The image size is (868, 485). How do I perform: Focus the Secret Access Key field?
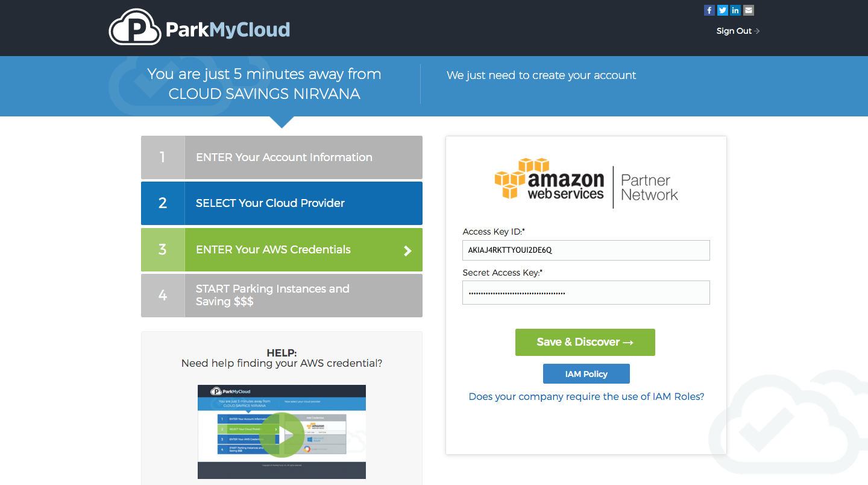pos(585,293)
